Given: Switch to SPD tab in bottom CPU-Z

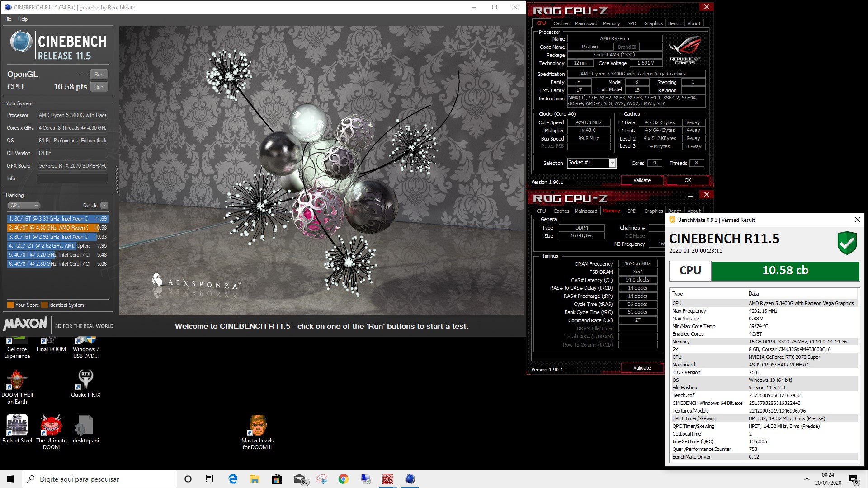Looking at the screenshot, I should click(x=632, y=211).
